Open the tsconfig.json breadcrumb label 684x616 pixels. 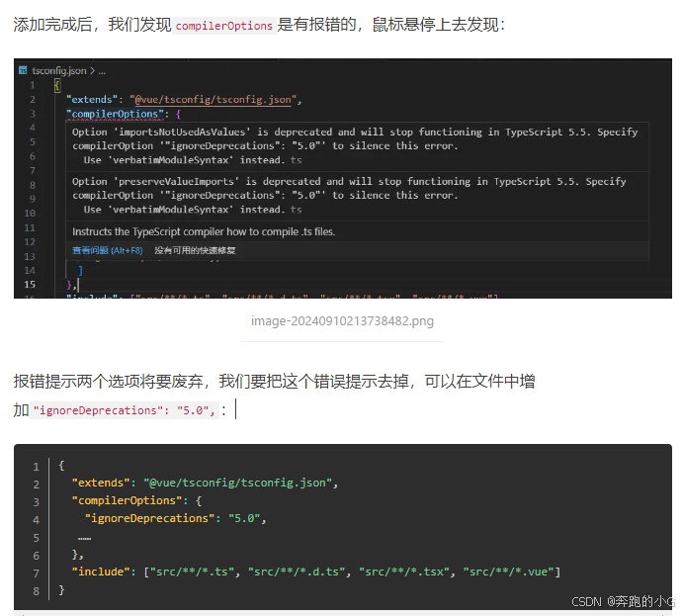tap(59, 70)
